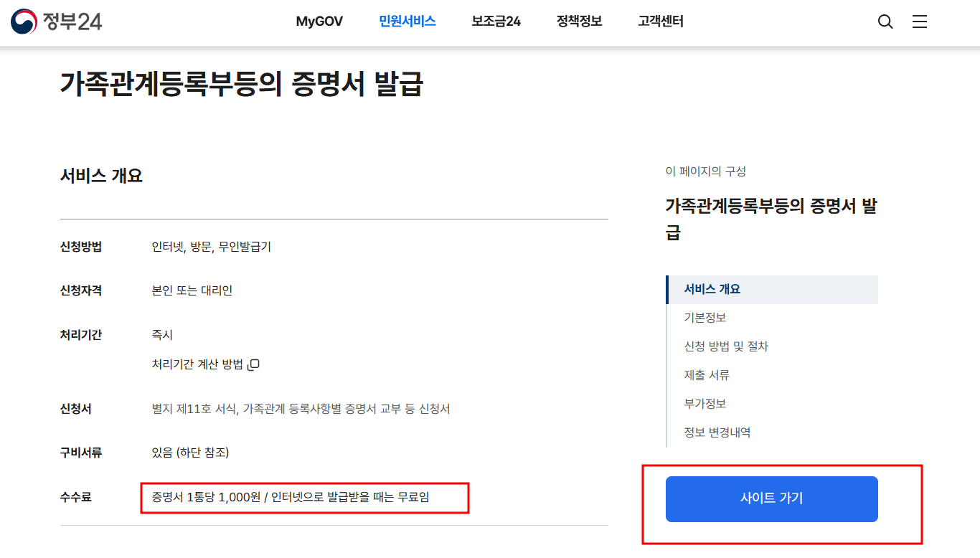Open the 고객센터 menu item
The width and height of the screenshot is (980, 558).
661,22
